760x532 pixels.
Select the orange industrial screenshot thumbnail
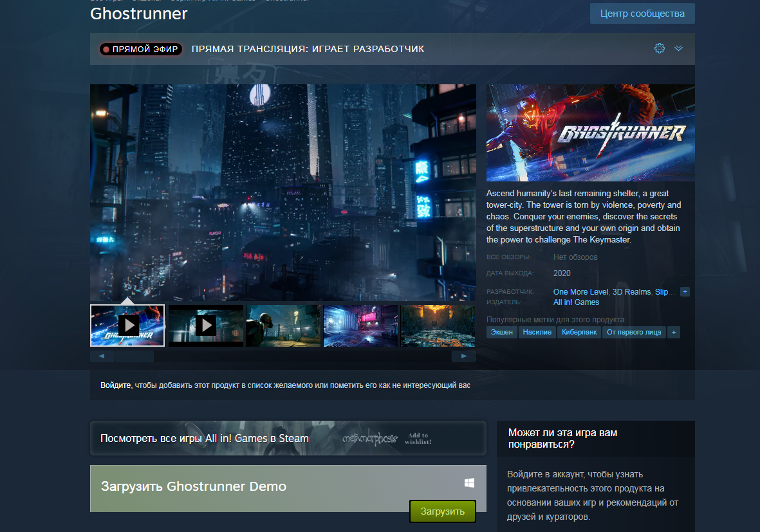(x=438, y=326)
